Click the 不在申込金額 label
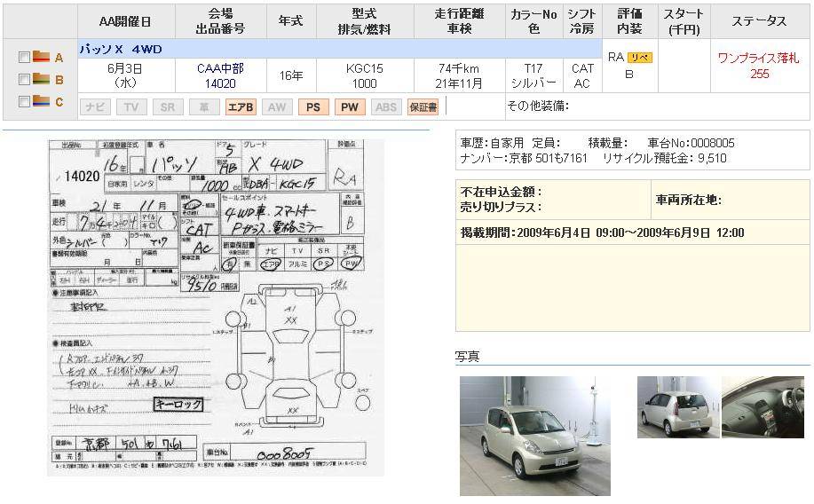 click(x=501, y=192)
